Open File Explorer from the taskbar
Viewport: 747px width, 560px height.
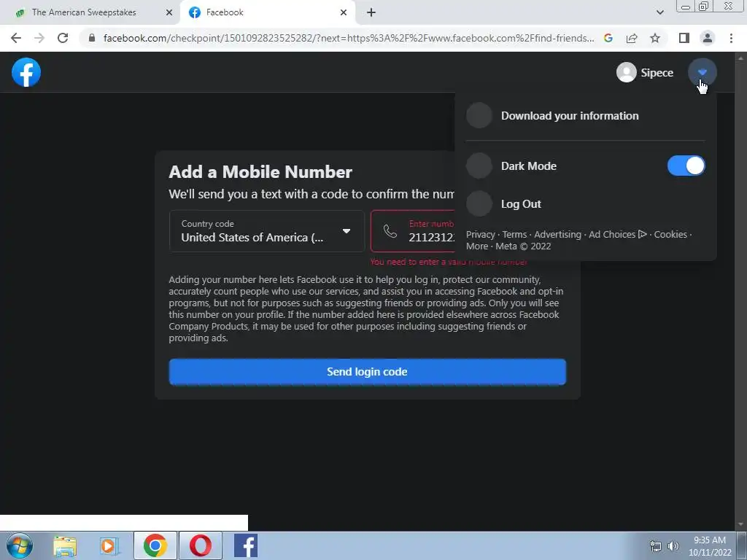[65, 545]
